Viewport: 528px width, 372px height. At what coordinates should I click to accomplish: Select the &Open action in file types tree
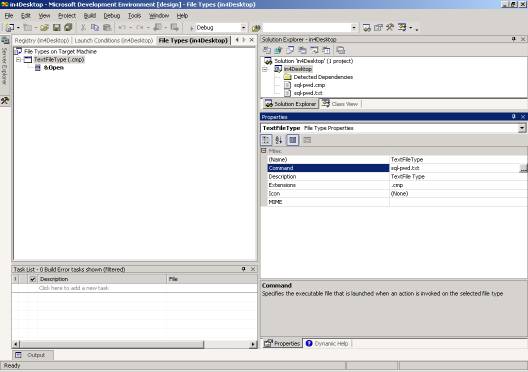[x=49, y=68]
